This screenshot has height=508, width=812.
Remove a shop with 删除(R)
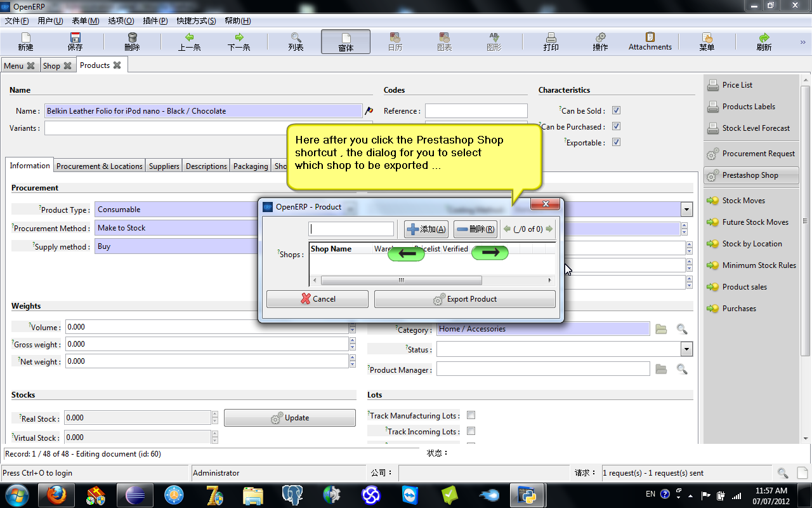click(x=475, y=229)
